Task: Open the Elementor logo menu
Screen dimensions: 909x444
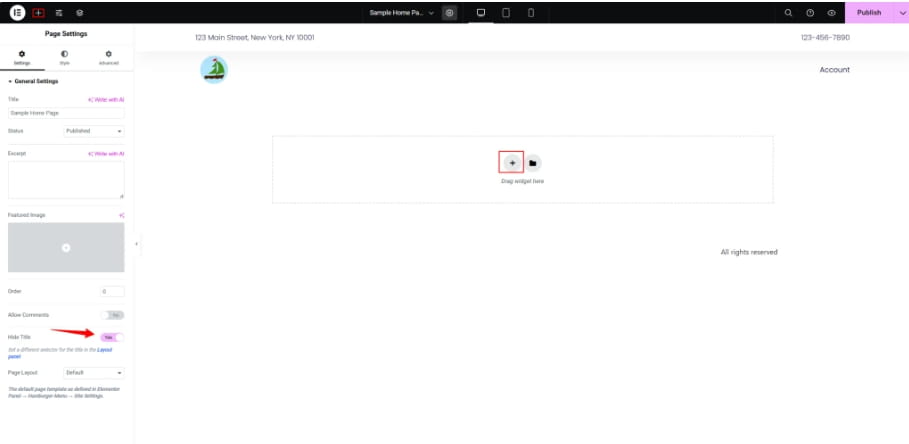Action: tap(17, 13)
